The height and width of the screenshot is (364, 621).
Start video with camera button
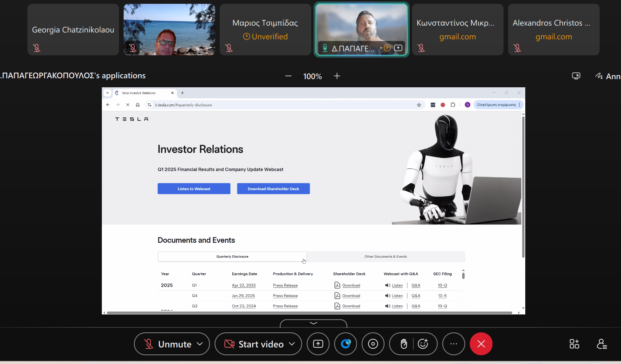254,344
